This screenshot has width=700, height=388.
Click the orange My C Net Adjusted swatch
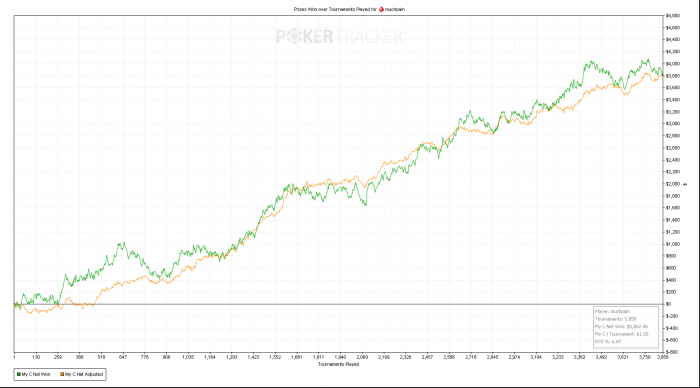click(x=62, y=374)
